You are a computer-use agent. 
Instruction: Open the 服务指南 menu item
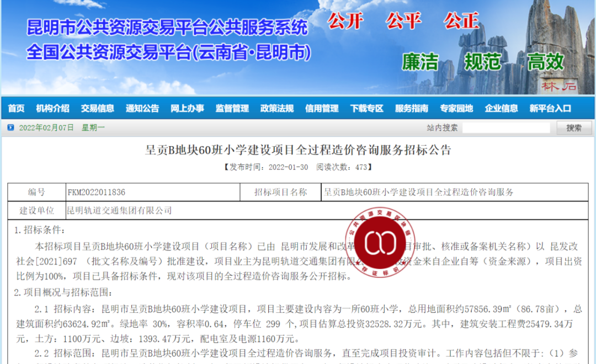click(x=411, y=109)
